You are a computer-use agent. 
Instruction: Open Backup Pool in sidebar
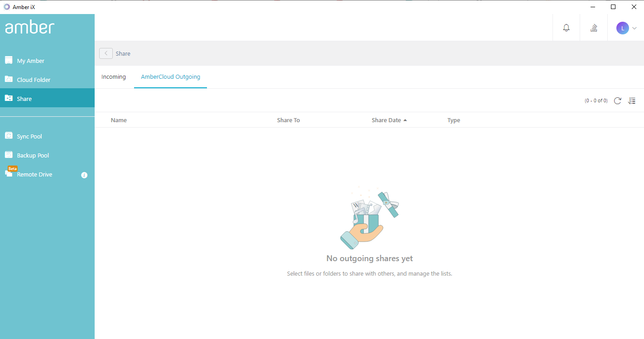coord(47,155)
